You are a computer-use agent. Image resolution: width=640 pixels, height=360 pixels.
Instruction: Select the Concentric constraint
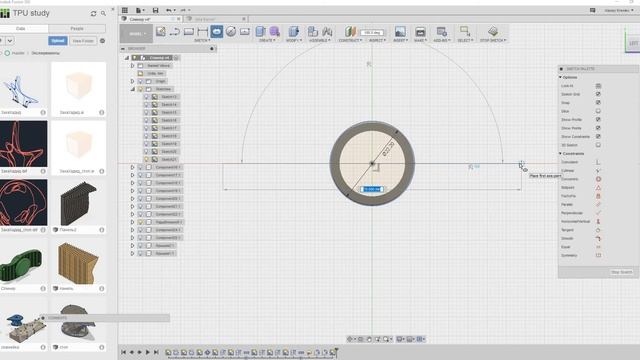(x=598, y=179)
